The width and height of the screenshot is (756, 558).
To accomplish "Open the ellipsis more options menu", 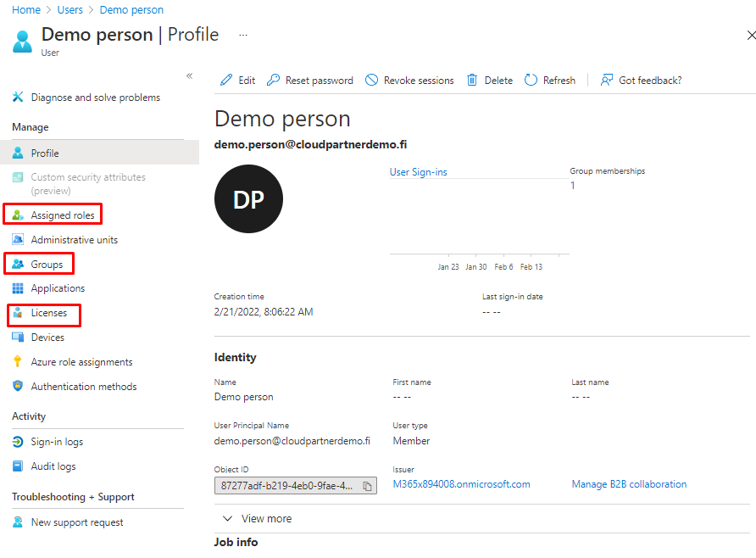I will coord(243,35).
